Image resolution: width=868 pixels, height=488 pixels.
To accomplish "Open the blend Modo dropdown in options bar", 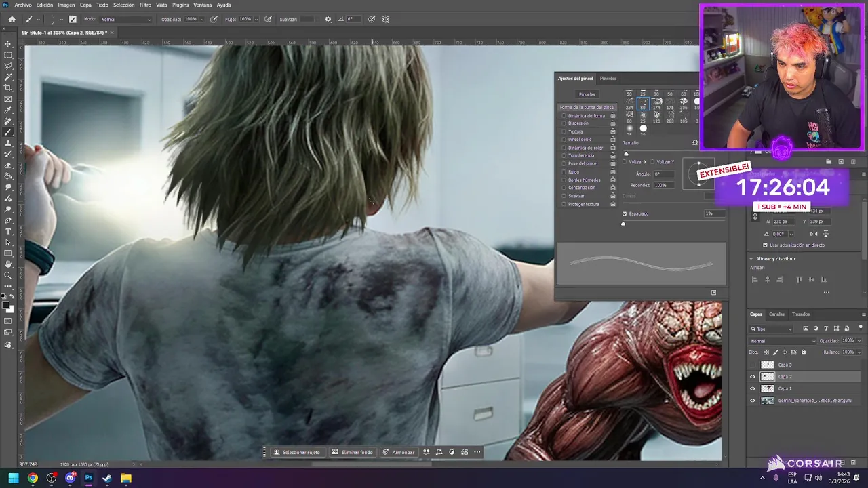I will (126, 19).
